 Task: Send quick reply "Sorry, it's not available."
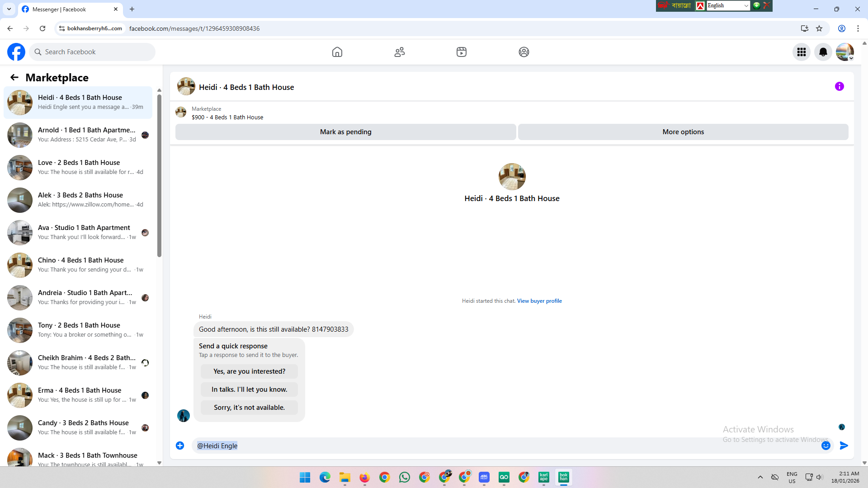point(249,408)
